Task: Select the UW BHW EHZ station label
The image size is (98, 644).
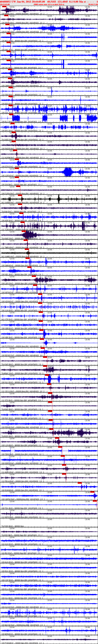Action: pyautogui.click(x=23, y=491)
